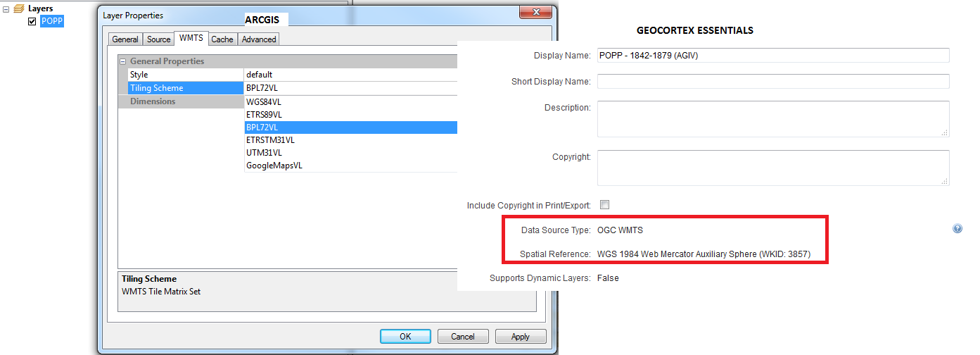
Task: Click the Style property label
Action: click(139, 75)
